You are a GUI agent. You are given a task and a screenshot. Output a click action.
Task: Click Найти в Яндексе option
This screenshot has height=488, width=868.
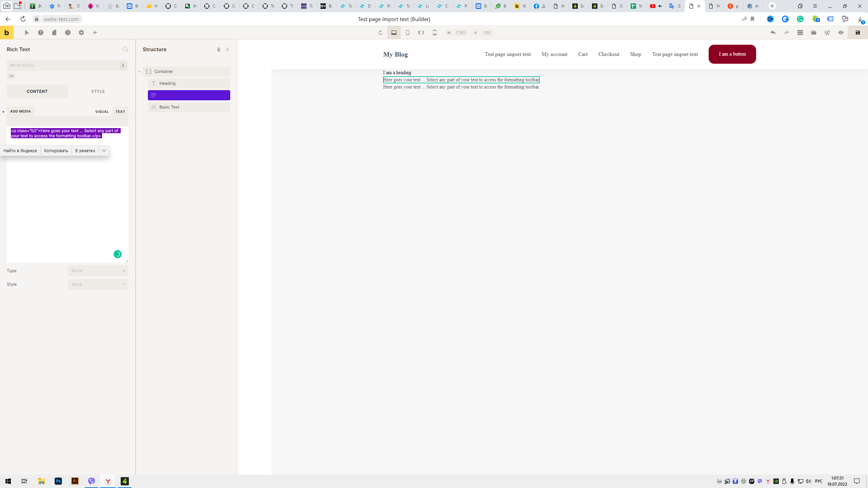pos(20,150)
